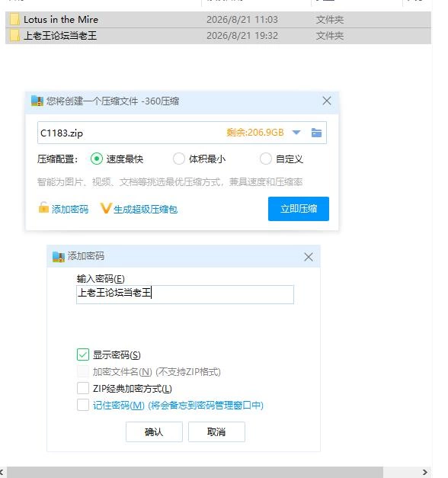Check the 记住密码(M) checkbox
Screen dimensions: 448x478
point(83,405)
